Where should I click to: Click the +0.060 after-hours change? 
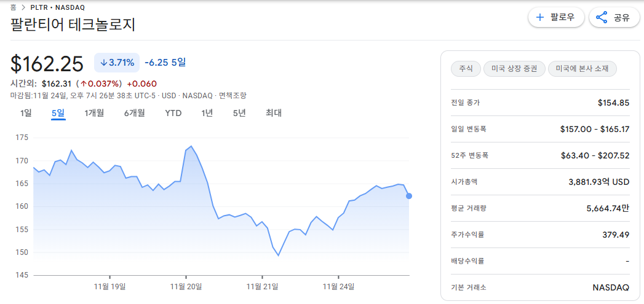pyautogui.click(x=141, y=84)
